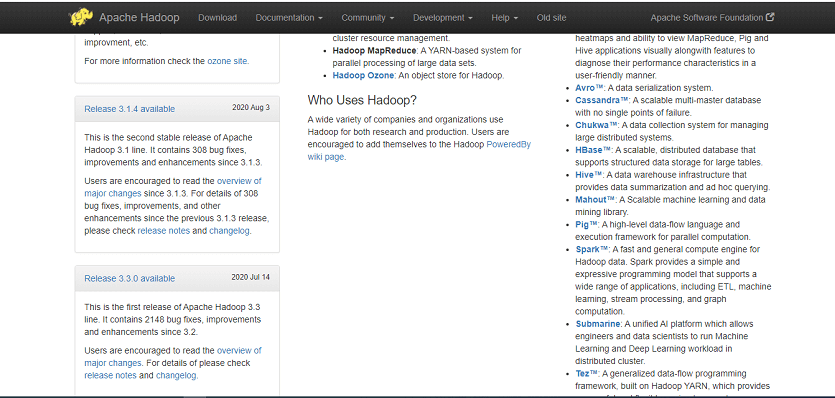This screenshot has width=835, height=398.
Task: Follow the ozone site link
Action: (227, 61)
